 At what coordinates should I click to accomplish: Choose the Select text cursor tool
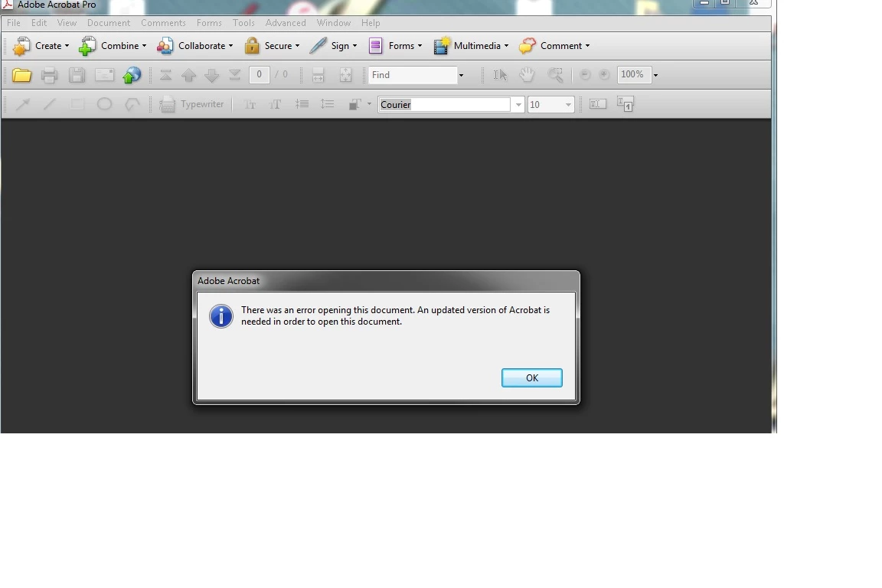point(500,75)
